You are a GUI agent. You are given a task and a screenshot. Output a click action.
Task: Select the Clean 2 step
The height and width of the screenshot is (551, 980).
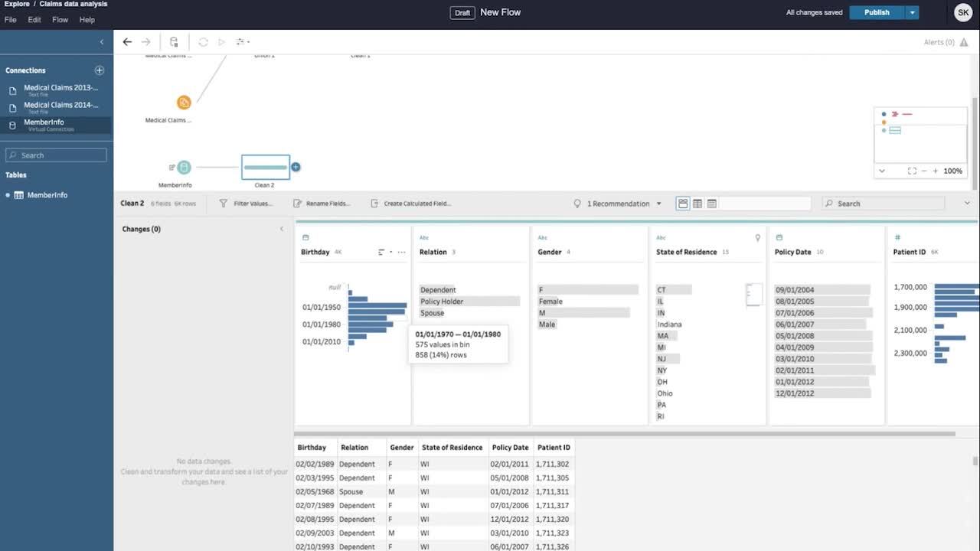266,167
